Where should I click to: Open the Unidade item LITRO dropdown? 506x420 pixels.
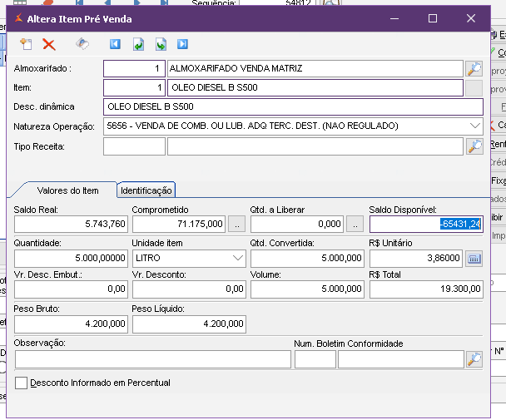pos(236,258)
